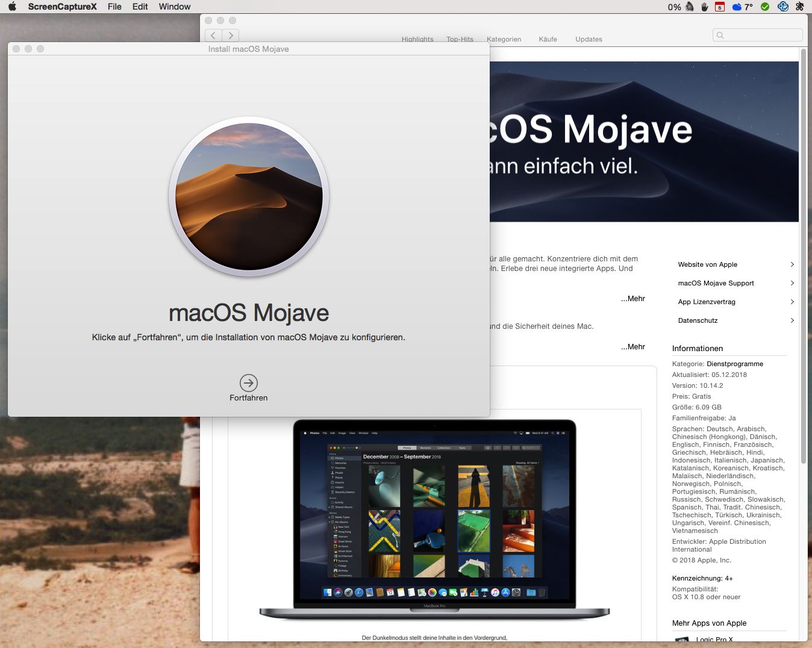Click the Aktualisiert: 05.12.2018 text

[710, 375]
